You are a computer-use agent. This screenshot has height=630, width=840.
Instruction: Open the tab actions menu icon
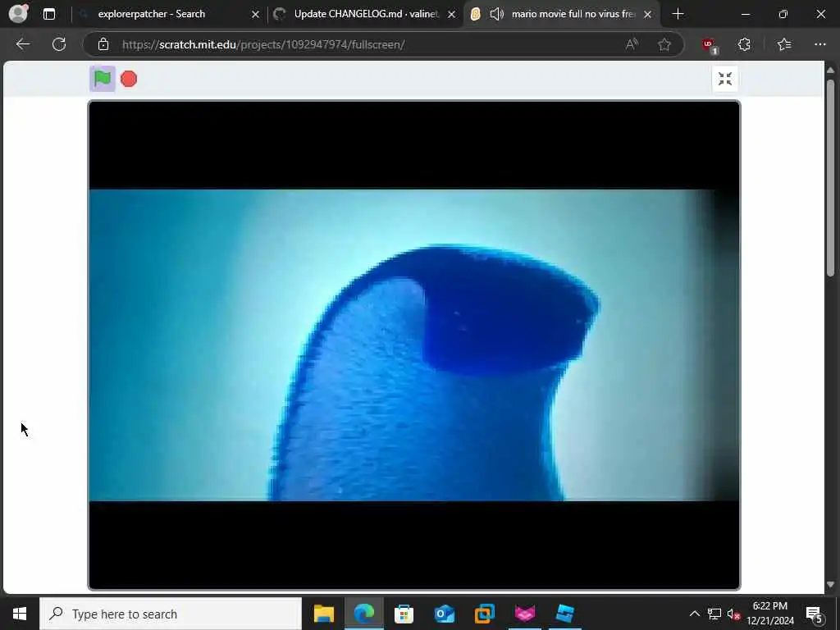(49, 14)
